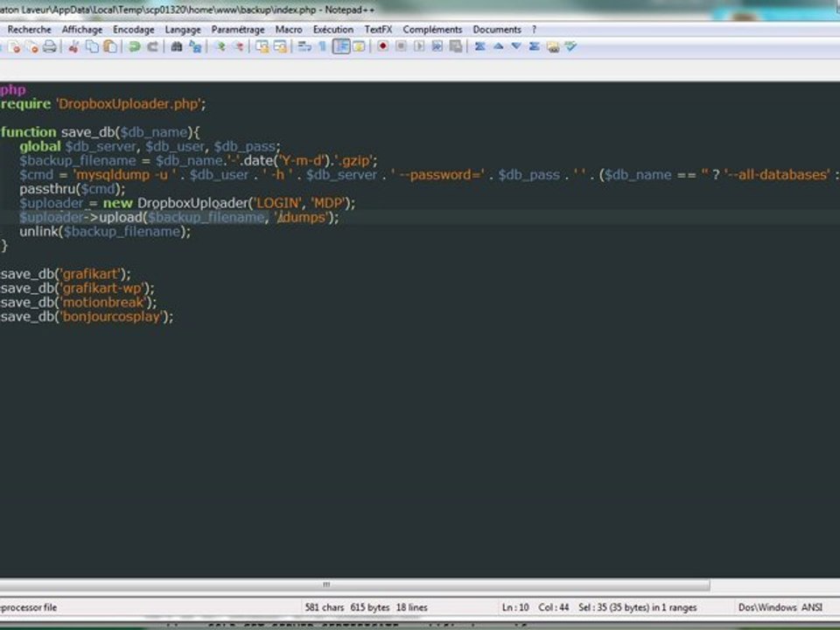Click the Stop macro recording icon
Viewport: 840px width, 630px height.
coord(401,46)
